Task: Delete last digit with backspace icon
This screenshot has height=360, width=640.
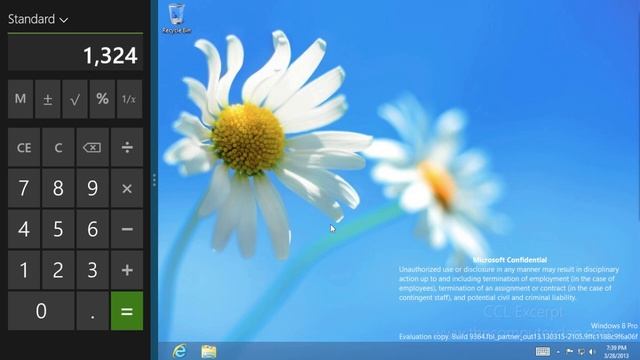Action: [93, 147]
